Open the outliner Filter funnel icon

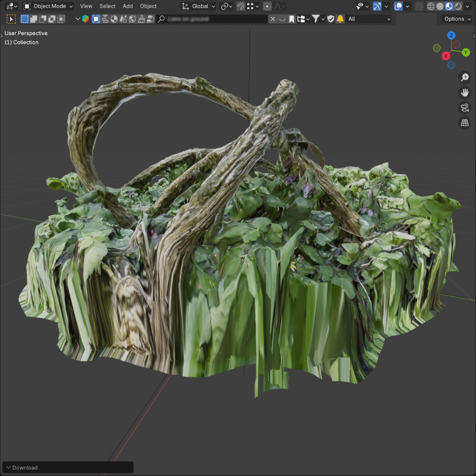point(316,19)
